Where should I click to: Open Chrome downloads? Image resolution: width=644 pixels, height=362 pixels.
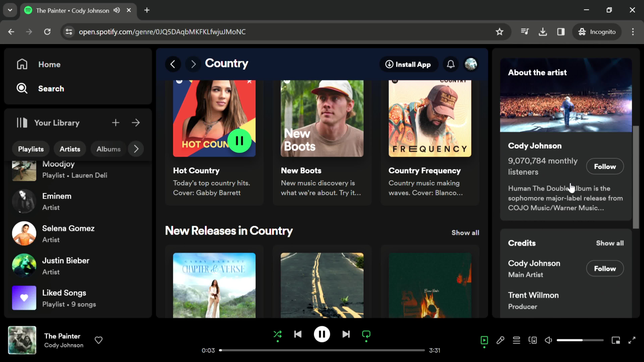pos(543,32)
